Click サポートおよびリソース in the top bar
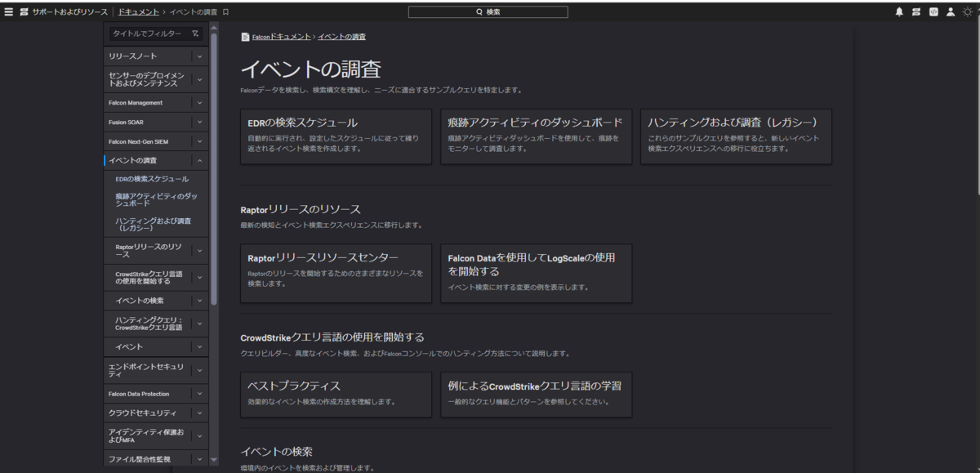980x473 pixels. [x=70, y=12]
